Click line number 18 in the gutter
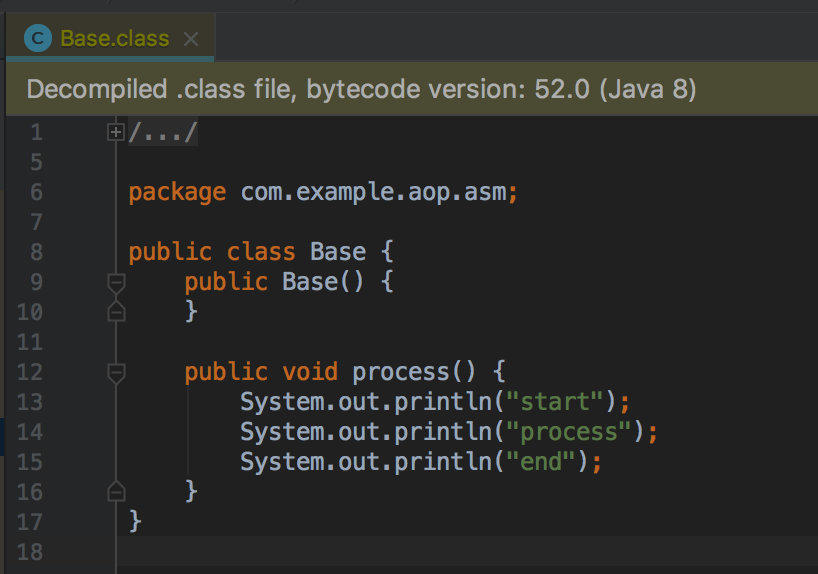The height and width of the screenshot is (574, 818). point(30,552)
